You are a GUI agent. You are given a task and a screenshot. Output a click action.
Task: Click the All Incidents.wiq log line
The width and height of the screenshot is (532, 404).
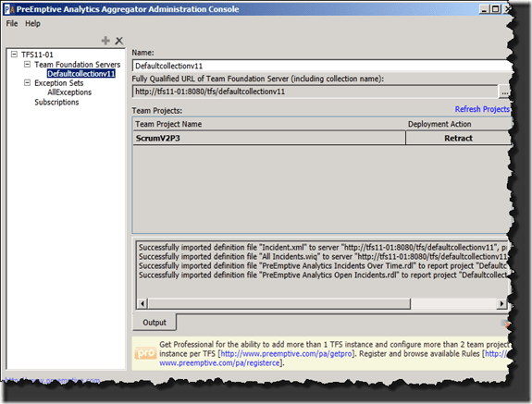tap(323, 257)
